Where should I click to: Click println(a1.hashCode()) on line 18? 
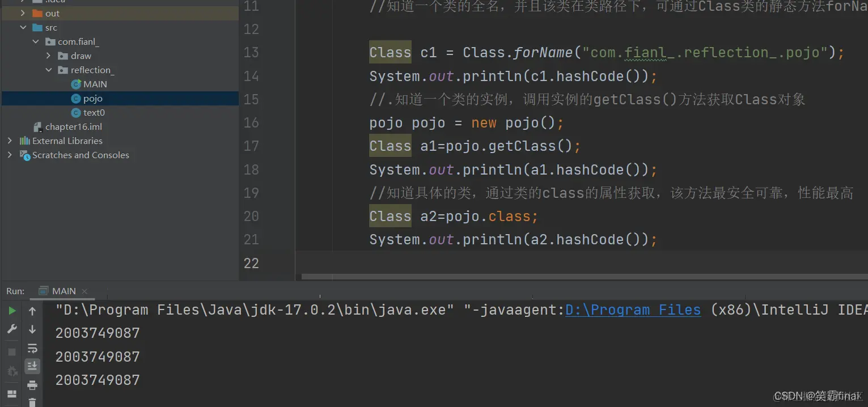click(513, 169)
